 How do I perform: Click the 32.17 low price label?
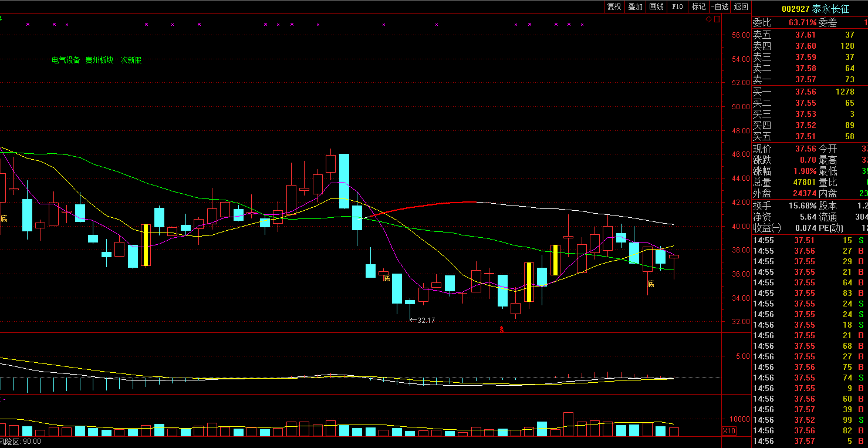pyautogui.click(x=426, y=320)
